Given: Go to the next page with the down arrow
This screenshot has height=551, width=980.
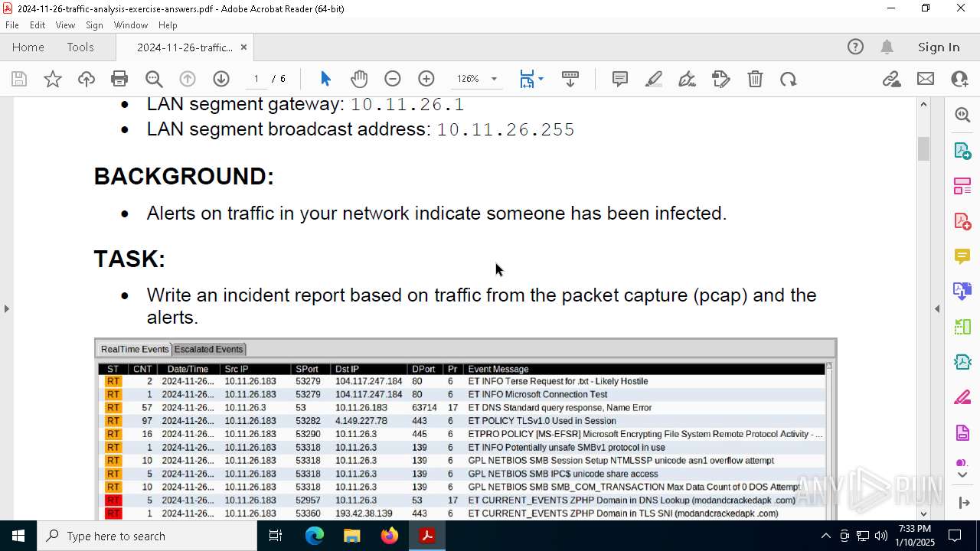Looking at the screenshot, I should [221, 79].
